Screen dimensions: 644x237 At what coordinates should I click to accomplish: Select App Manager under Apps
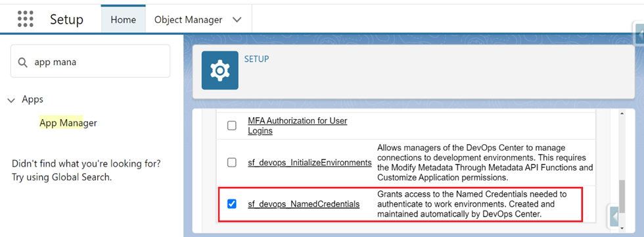click(68, 122)
